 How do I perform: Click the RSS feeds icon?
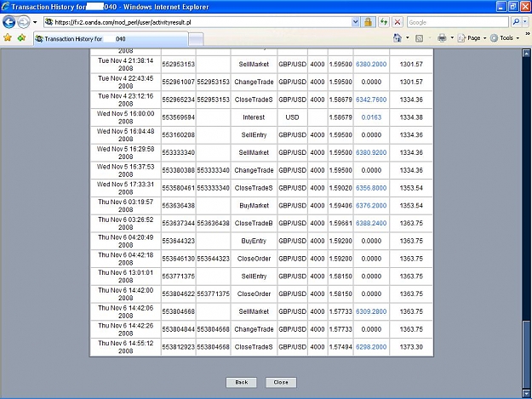point(420,38)
